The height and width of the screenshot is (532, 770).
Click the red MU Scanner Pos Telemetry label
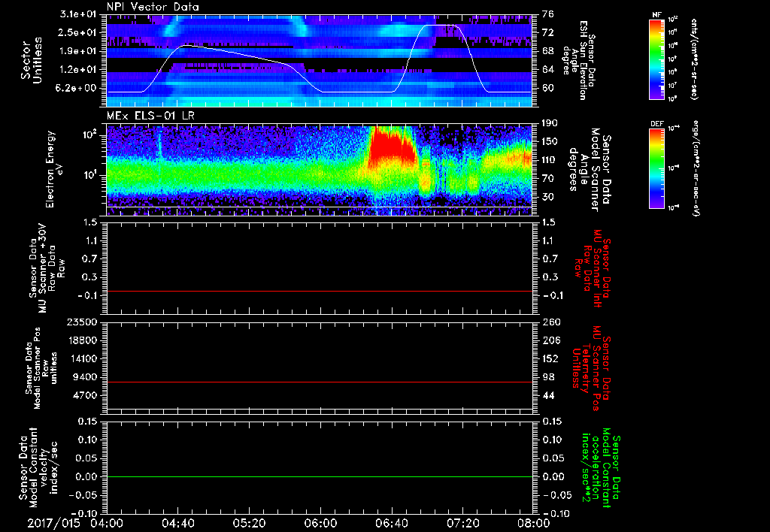(591, 368)
